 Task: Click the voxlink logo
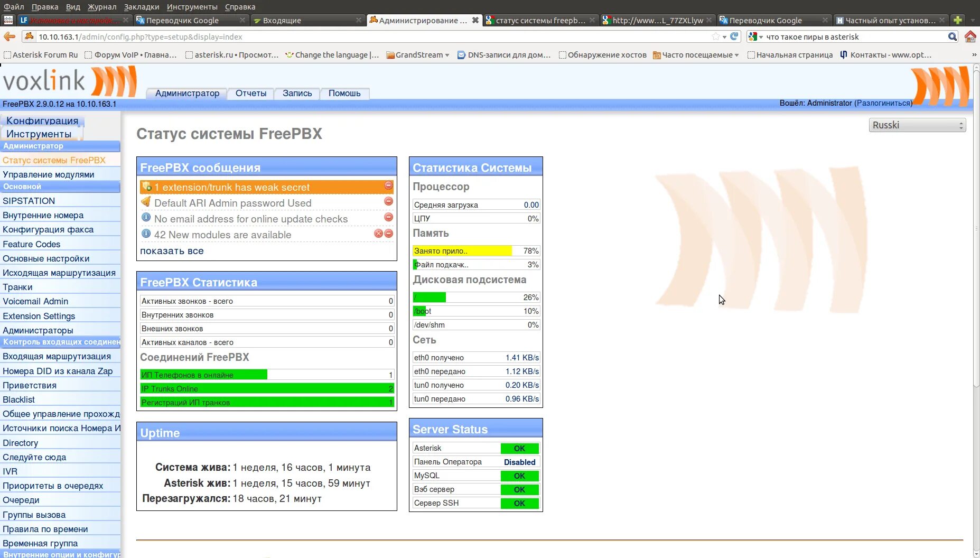coord(69,81)
